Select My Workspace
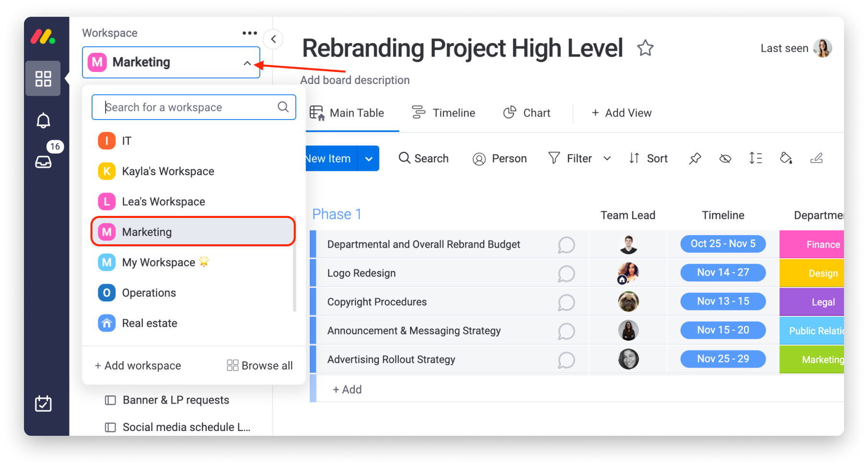 coord(193,262)
